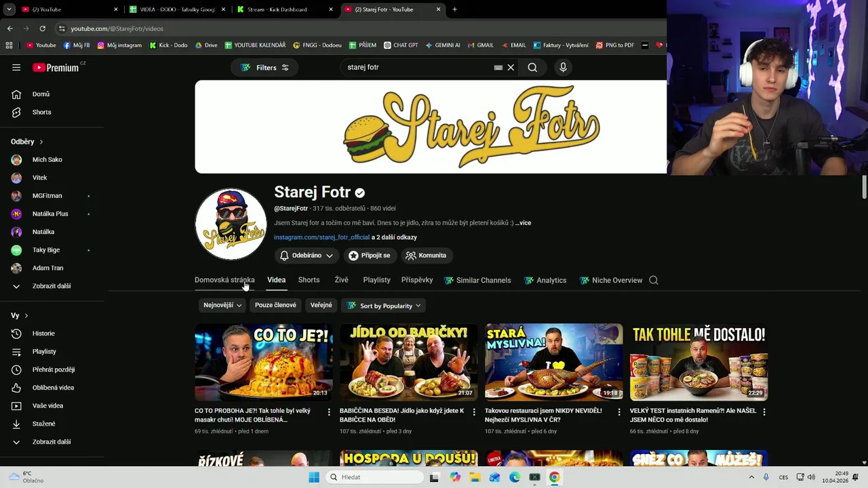This screenshot has width=868, height=488.
Task: Select the Veřejné filter chip
Action: click(x=321, y=306)
